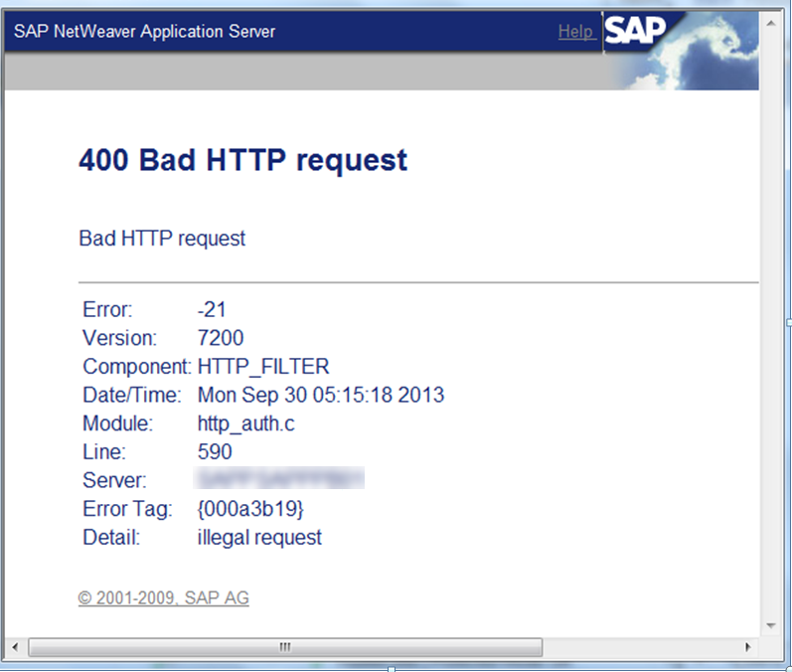Click the 'Date/Time:' label
792x672 pixels.
(132, 395)
